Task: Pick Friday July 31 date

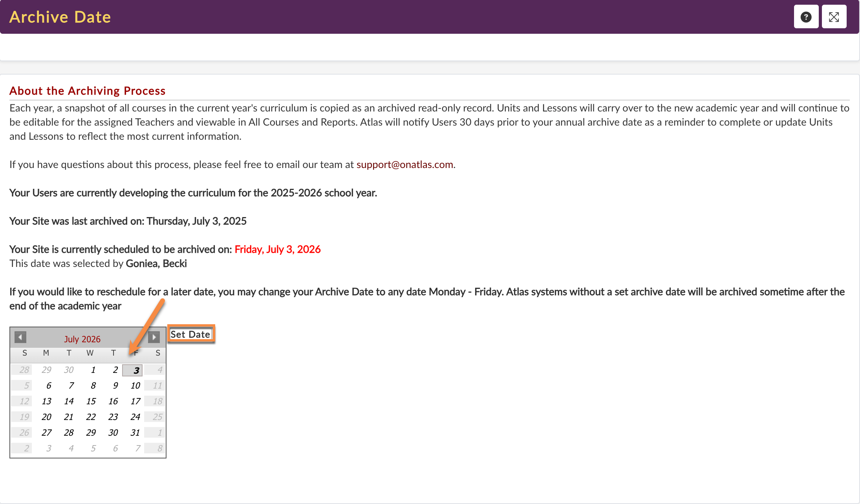Action: click(135, 433)
